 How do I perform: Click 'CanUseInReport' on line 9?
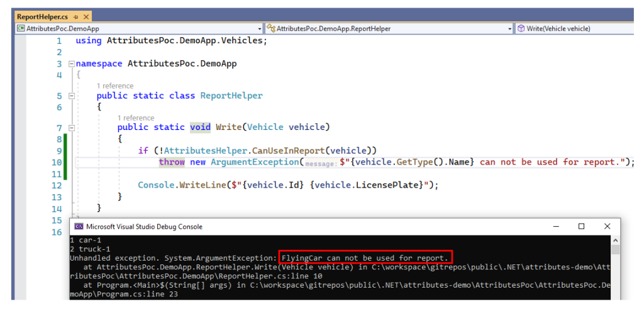pos(289,151)
